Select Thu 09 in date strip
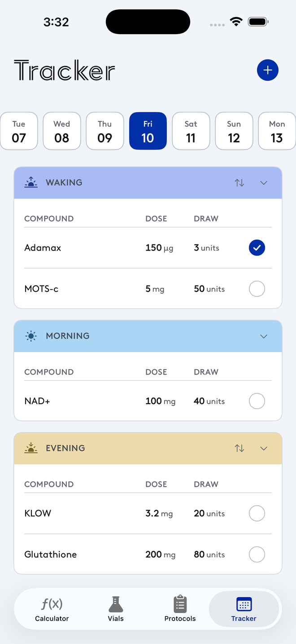The image size is (296, 644). [105, 131]
